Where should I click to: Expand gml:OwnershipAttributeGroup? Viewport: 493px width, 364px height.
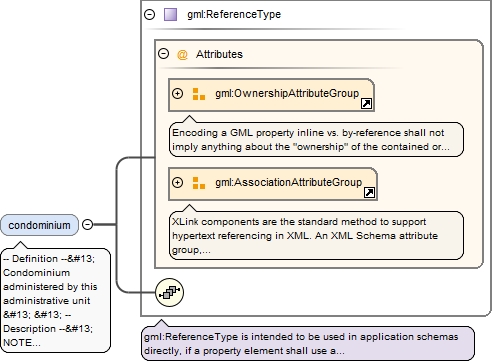[177, 93]
